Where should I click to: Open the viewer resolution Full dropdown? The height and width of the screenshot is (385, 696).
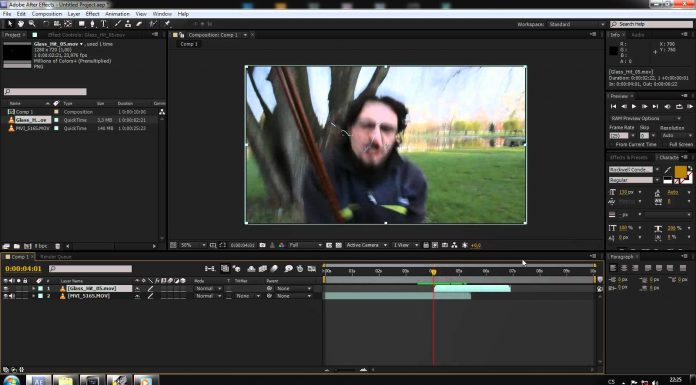click(x=305, y=245)
